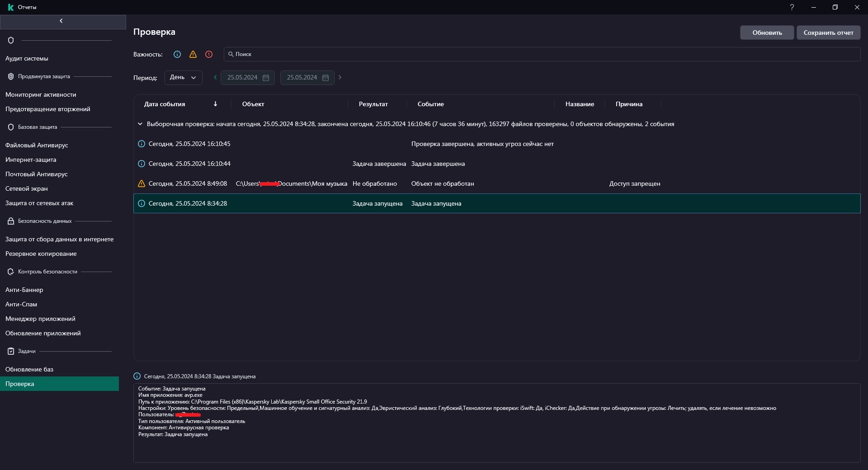Focus the Поиск search field
This screenshot has width=868, height=470.
[542, 54]
